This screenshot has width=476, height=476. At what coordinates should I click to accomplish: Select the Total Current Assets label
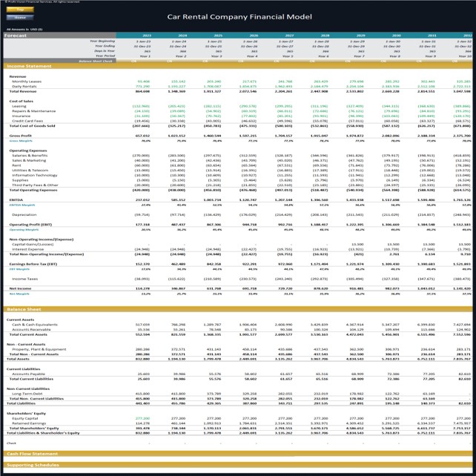pos(28,334)
